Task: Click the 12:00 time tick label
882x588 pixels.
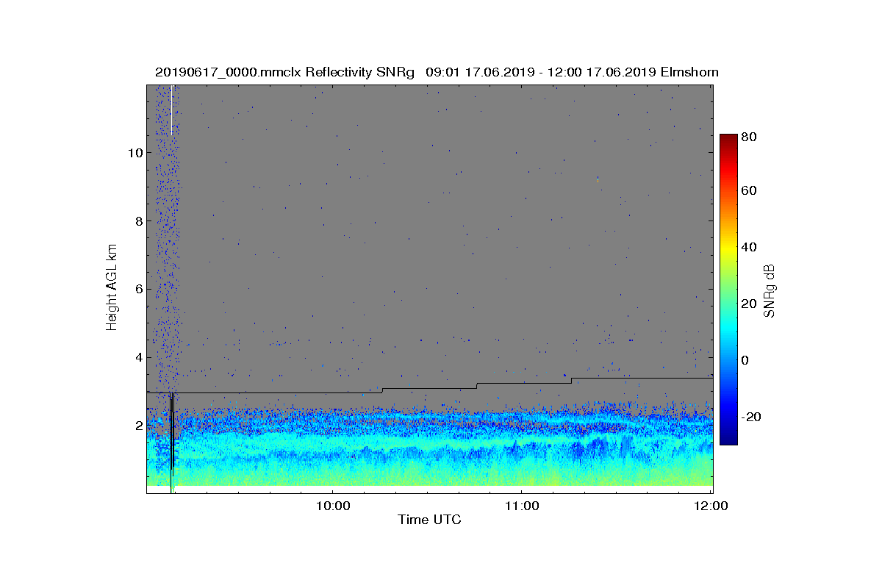Action: [x=711, y=505]
